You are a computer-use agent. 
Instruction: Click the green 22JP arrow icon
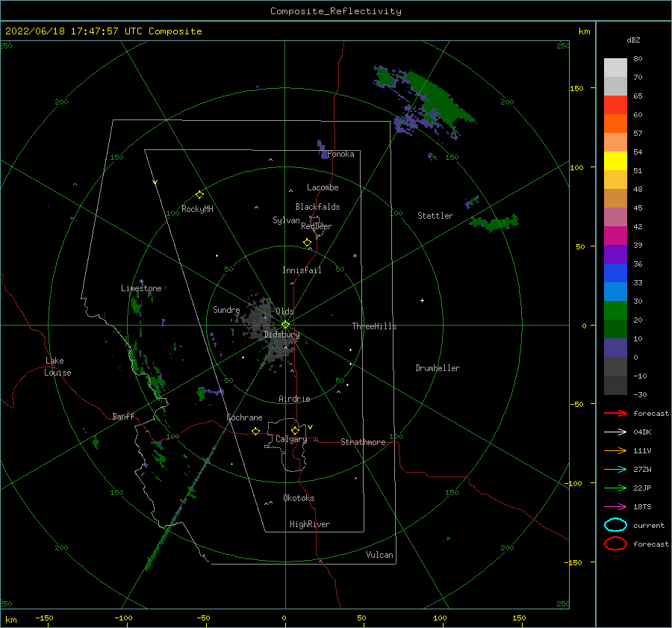[615, 488]
